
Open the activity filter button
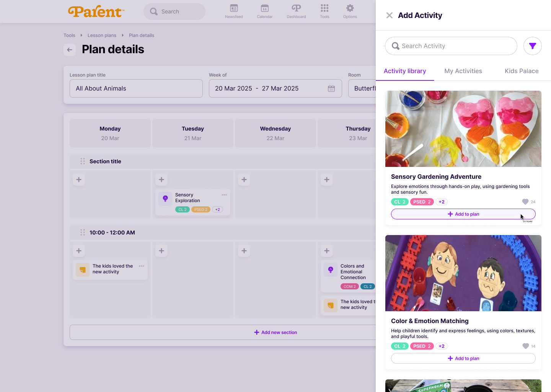(x=532, y=46)
